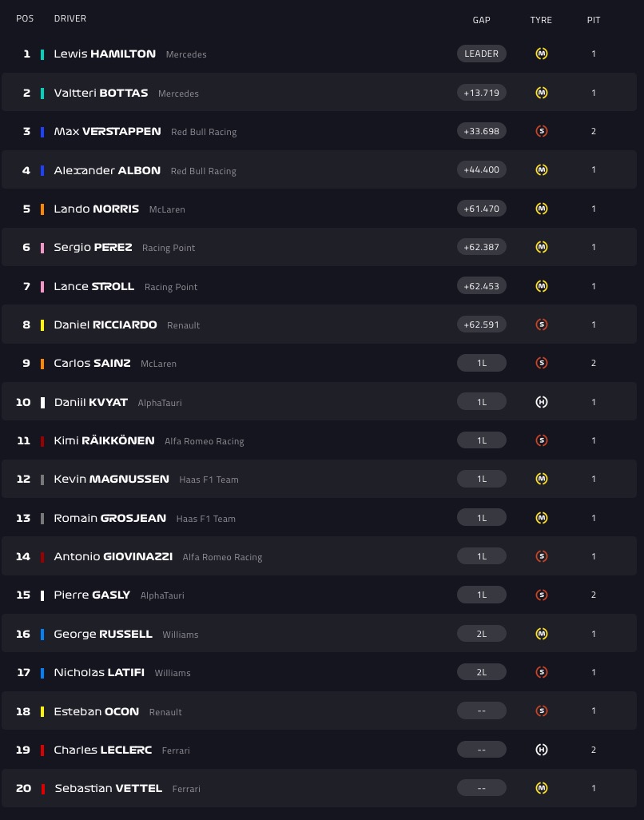
Task: Click the LEADER gap badge
Action: pyautogui.click(x=481, y=54)
